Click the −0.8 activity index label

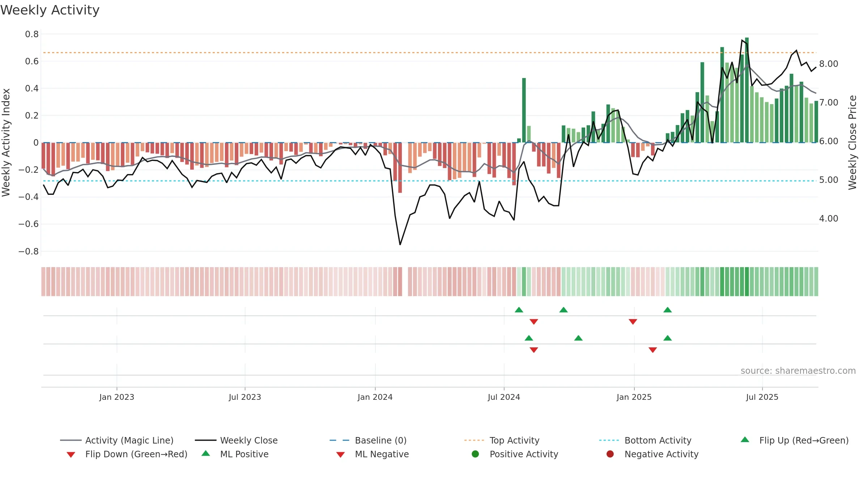pos(29,251)
